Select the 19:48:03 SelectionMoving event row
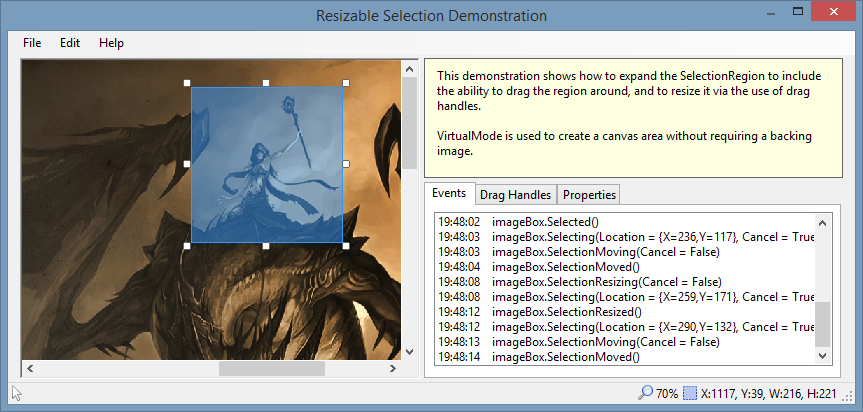The image size is (863, 412). click(625, 252)
